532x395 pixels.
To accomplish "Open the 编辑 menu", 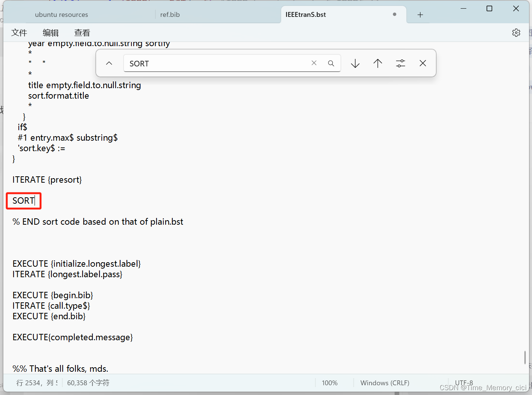I will click(51, 33).
